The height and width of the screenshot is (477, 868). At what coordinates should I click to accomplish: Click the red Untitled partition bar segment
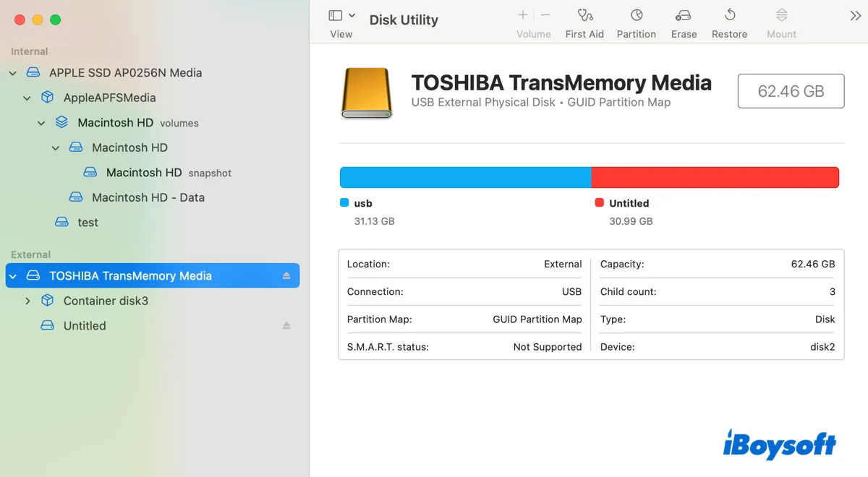point(715,178)
